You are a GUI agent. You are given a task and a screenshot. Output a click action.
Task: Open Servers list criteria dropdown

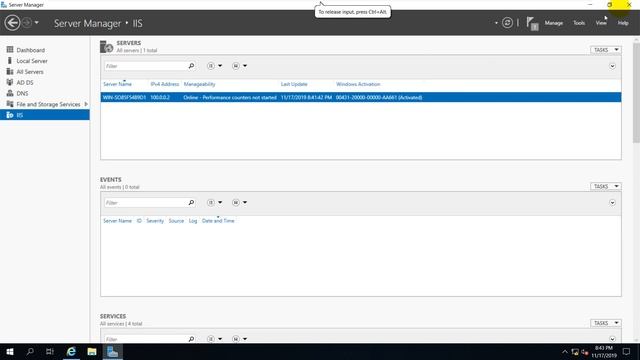click(214, 66)
